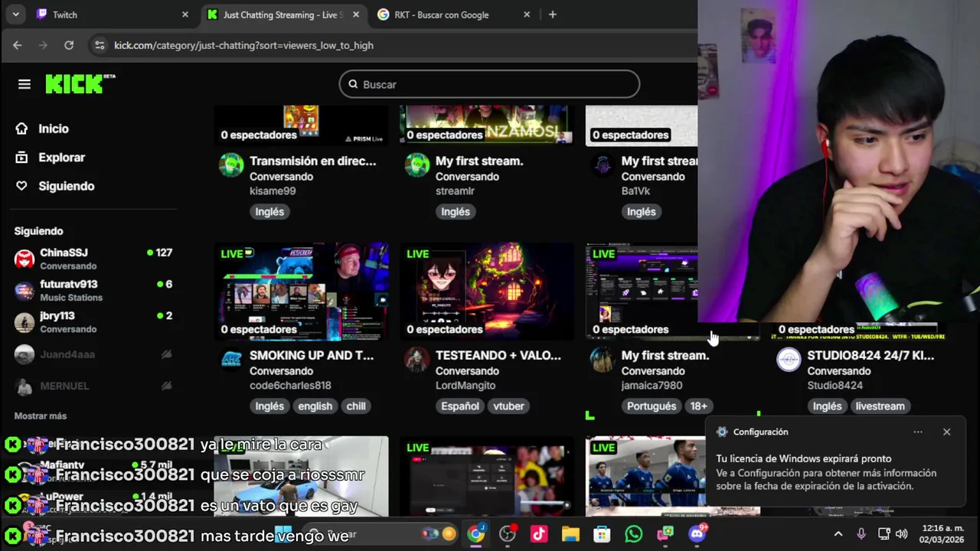Open ChinaSSJ channel avatar
The width and height of the screenshot is (980, 551).
point(24,259)
